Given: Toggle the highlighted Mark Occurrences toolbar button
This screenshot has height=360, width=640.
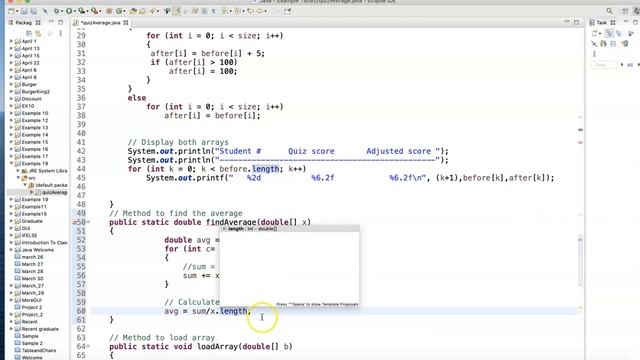Looking at the screenshot, I should [x=176, y=11].
